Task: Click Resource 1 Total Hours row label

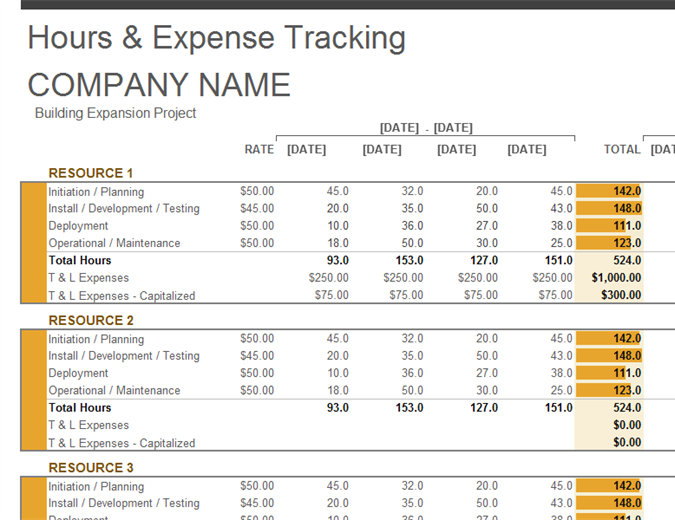Action: pos(80,260)
